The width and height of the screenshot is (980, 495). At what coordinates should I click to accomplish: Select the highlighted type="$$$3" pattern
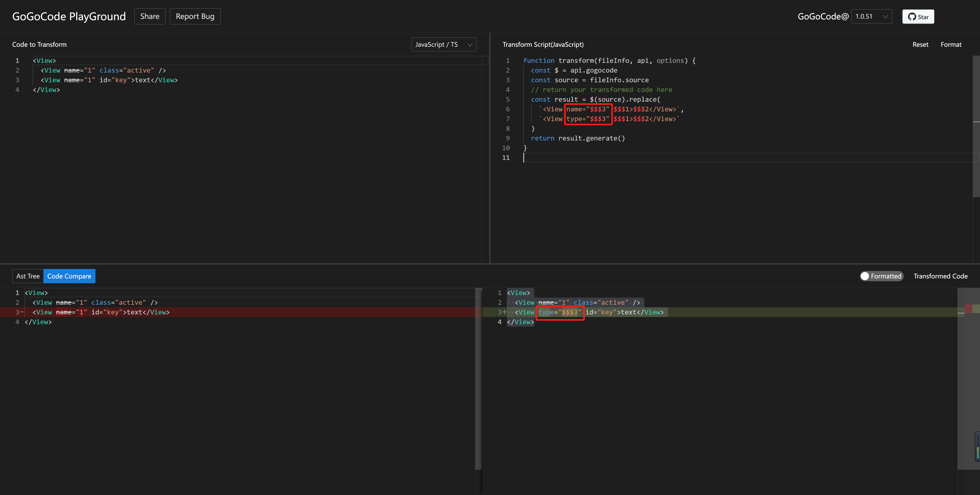[588, 119]
